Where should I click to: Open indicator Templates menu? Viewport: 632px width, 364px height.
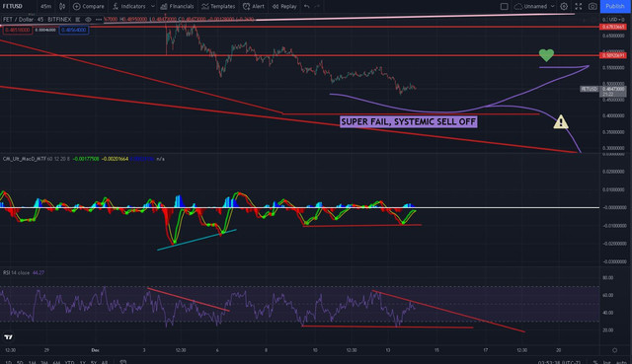tap(218, 6)
